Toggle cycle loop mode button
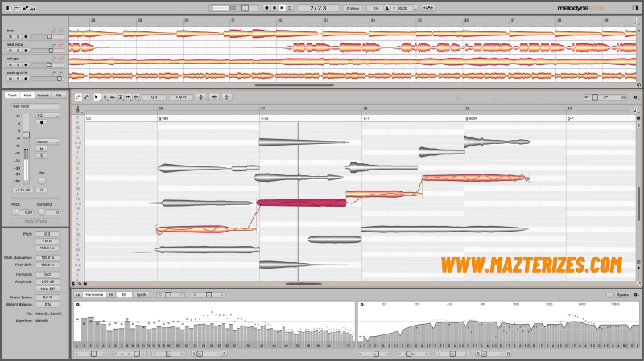The image size is (644, 361). [x=290, y=8]
